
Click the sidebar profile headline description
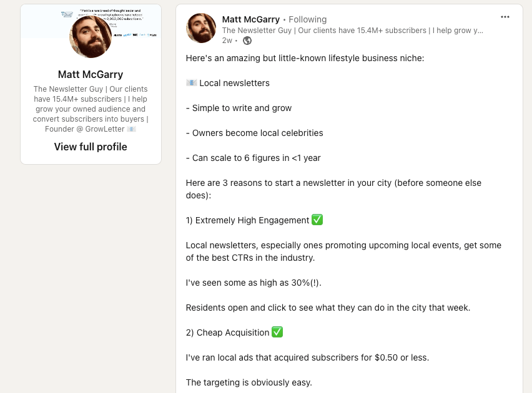(x=91, y=109)
